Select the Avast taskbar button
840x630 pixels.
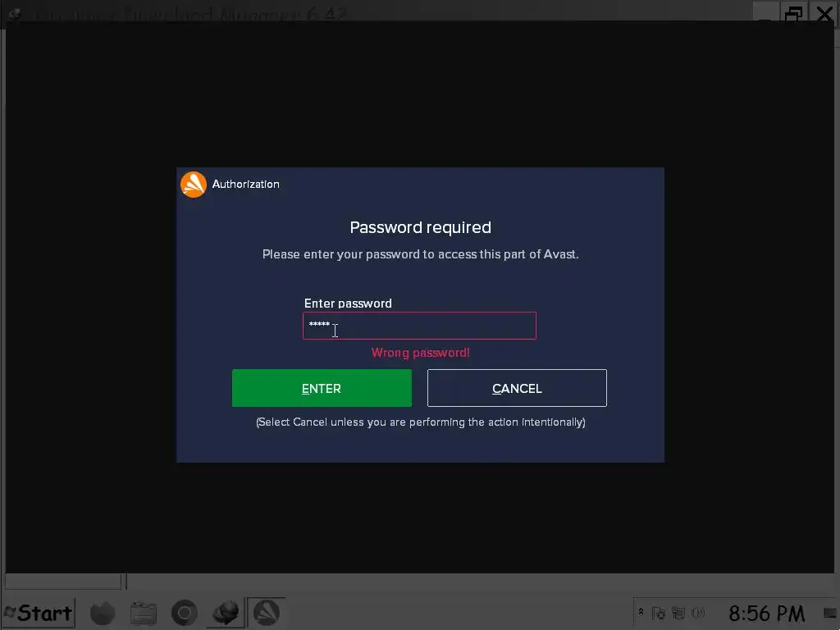click(267, 613)
